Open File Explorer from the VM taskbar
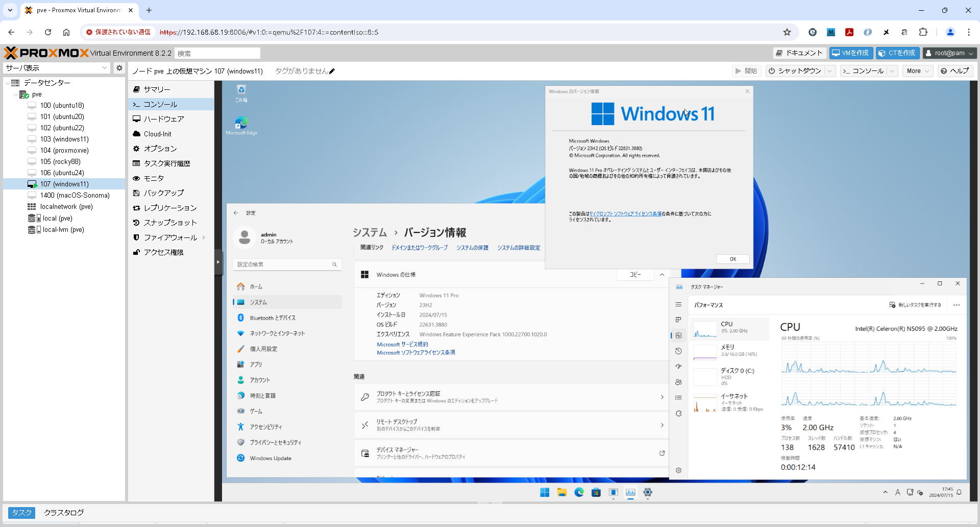This screenshot has width=980, height=527. pyautogui.click(x=562, y=492)
